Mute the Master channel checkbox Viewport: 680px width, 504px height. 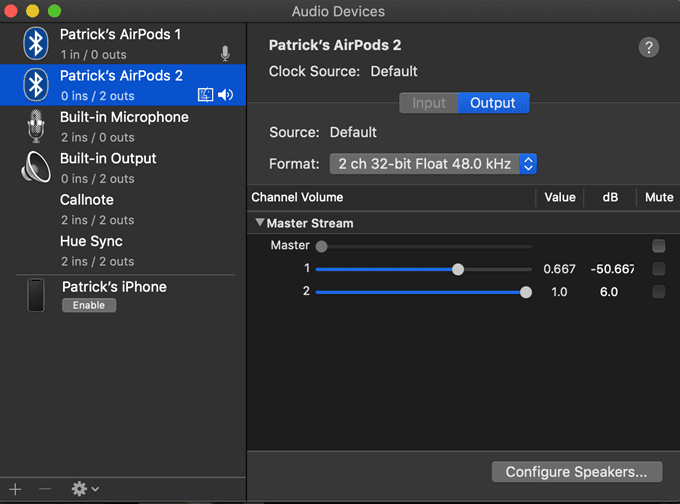click(x=658, y=246)
